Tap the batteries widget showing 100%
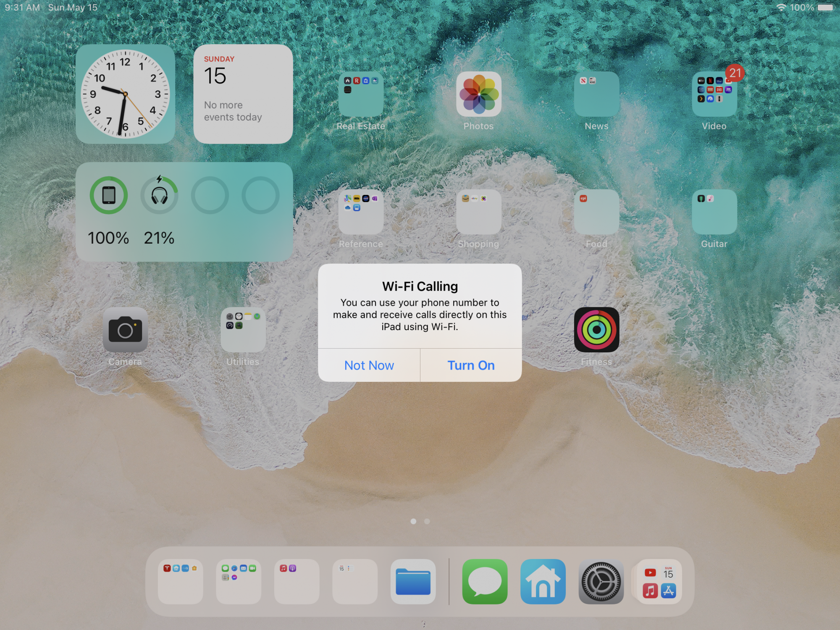This screenshot has height=630, width=840. (184, 212)
